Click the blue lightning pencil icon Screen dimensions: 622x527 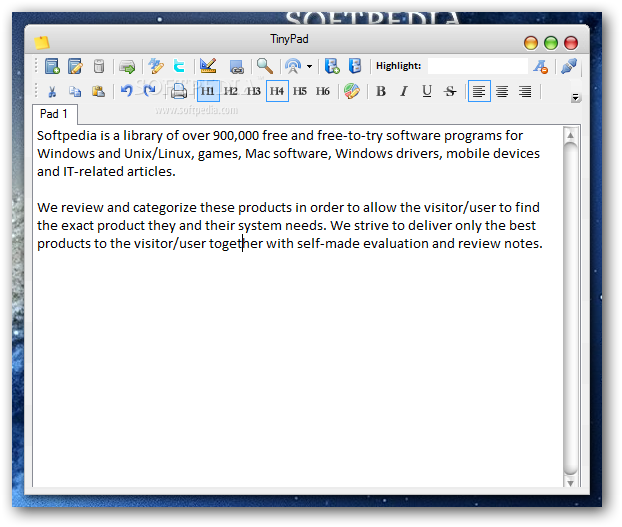(156, 66)
